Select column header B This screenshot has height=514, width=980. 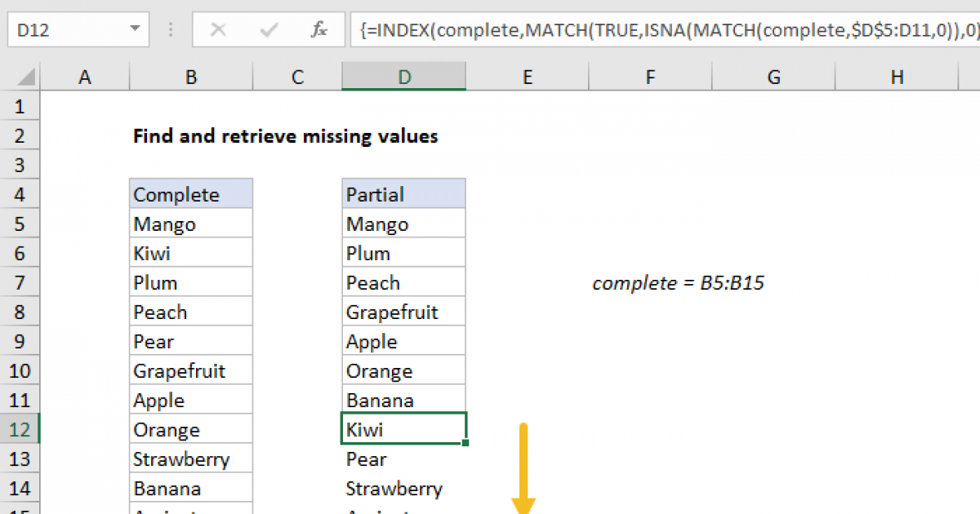(190, 76)
